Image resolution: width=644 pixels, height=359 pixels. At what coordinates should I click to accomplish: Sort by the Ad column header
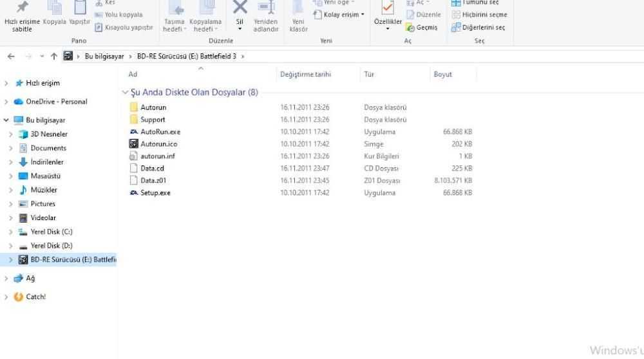(133, 74)
